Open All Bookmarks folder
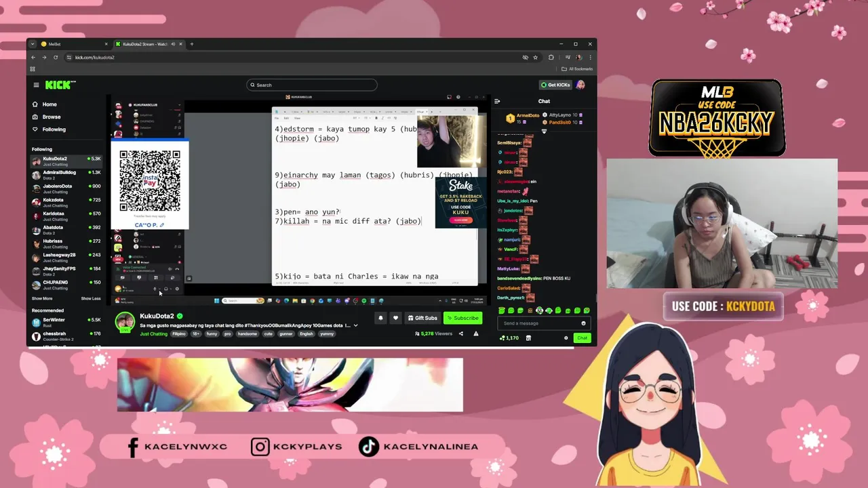The image size is (868, 488). coord(578,68)
